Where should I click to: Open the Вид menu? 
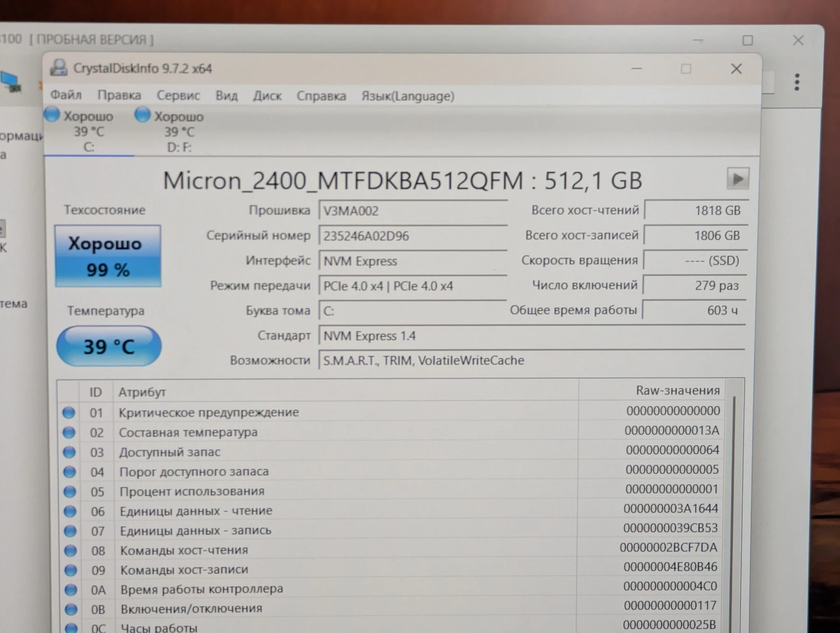[226, 96]
